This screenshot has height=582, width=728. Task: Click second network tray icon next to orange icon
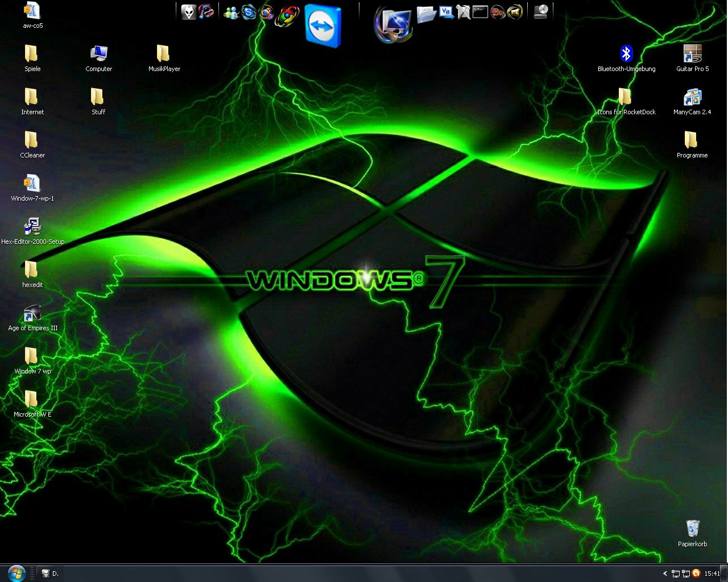[686, 573]
